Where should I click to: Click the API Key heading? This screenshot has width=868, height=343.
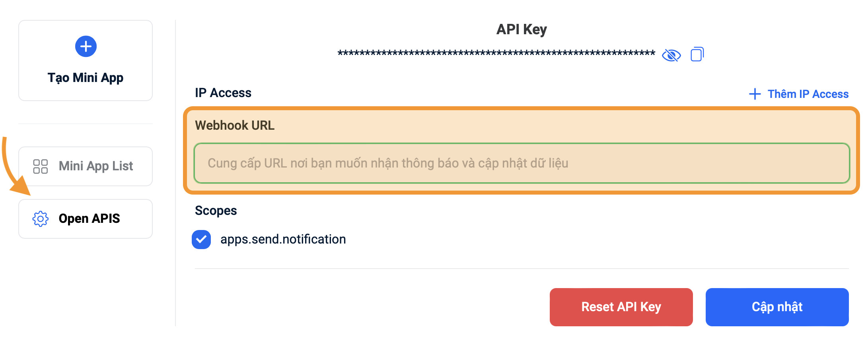click(522, 29)
